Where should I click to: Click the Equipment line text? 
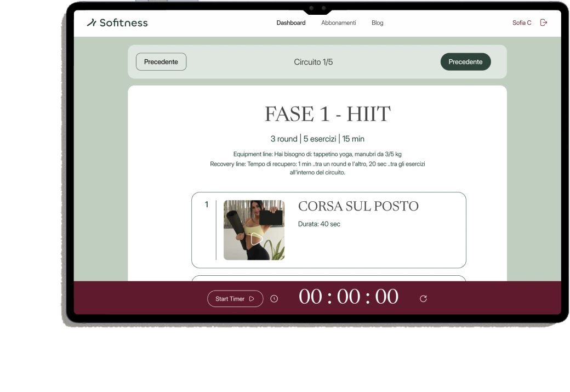pyautogui.click(x=317, y=154)
